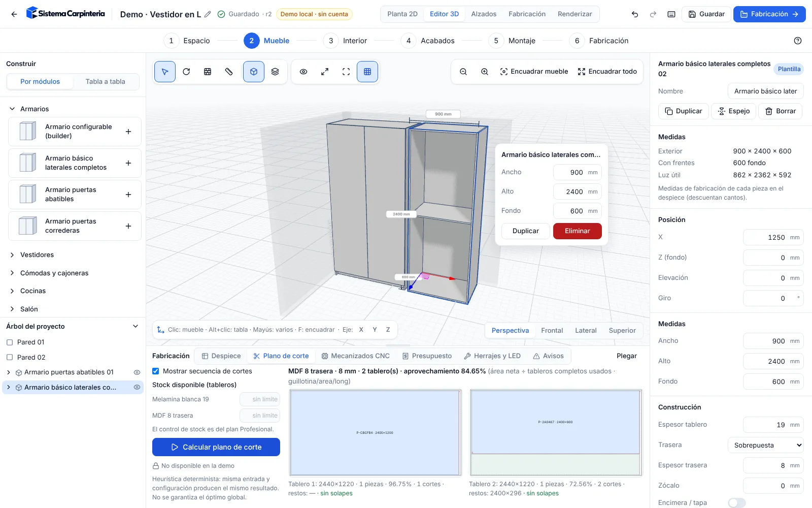Open the keyboard shortcuts icon
The width and height of the screenshot is (812, 508).
671,14
